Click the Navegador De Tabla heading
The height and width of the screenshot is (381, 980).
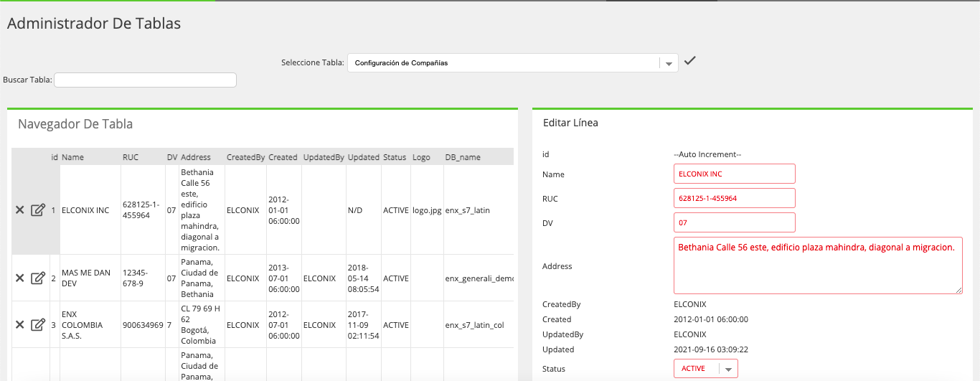[75, 123]
